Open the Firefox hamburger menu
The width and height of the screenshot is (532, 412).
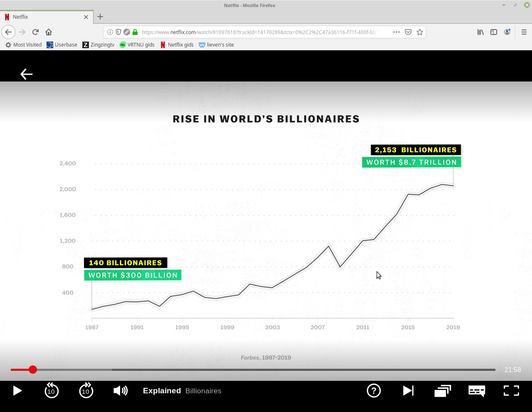[524, 32]
